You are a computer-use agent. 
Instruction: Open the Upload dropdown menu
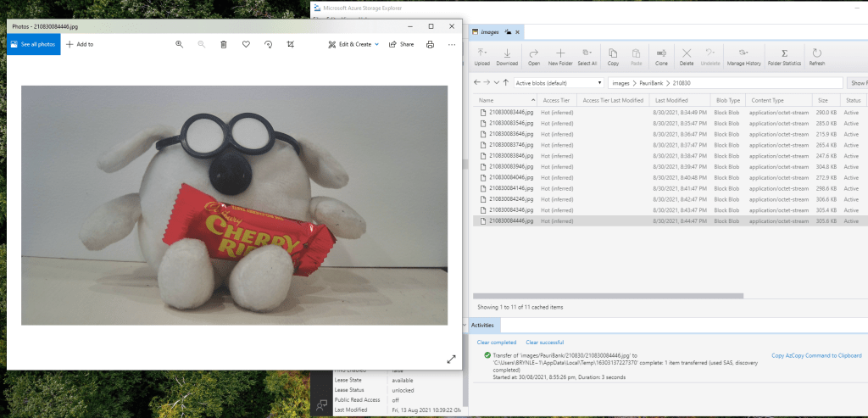point(481,56)
